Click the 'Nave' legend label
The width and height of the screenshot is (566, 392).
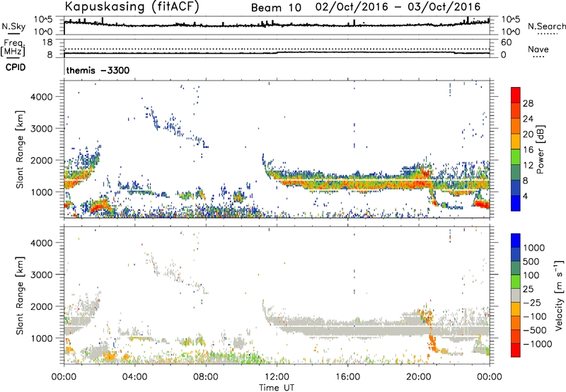(538, 49)
